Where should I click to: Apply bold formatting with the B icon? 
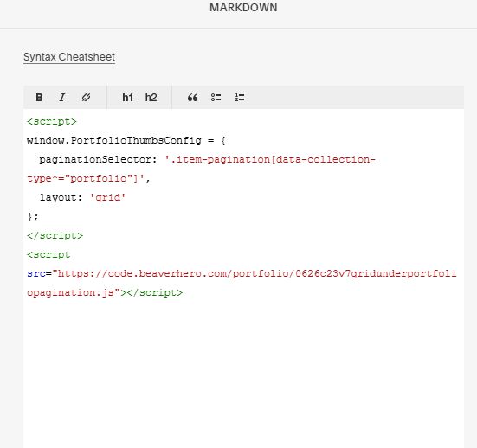39,98
